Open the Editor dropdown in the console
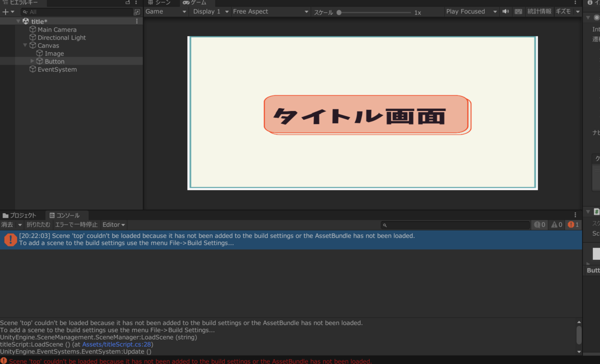This screenshot has height=364, width=600. (x=114, y=224)
